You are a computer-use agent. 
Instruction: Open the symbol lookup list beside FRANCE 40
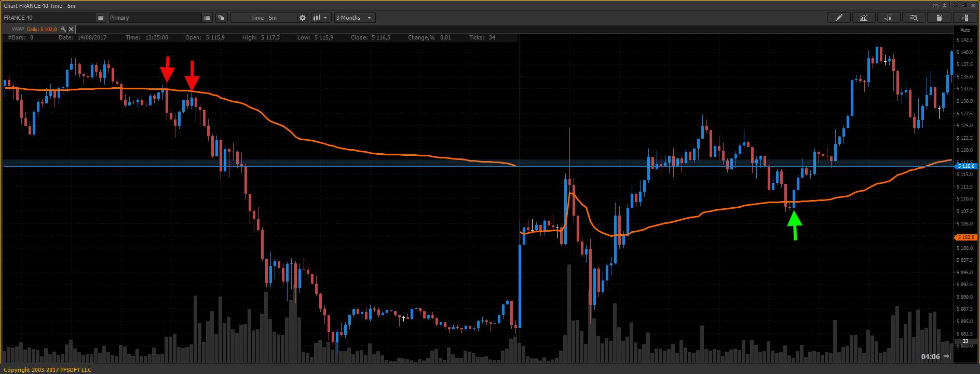coord(101,18)
